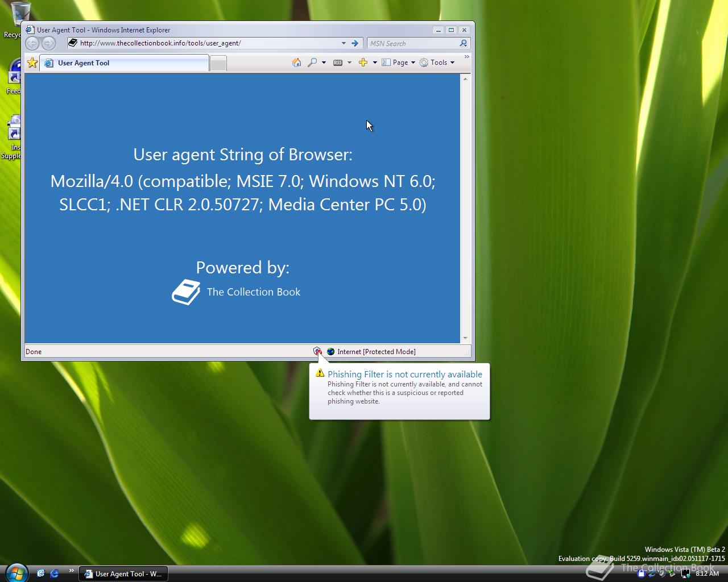Open a new blank tab
Screen dimensions: 728x582
coord(218,64)
